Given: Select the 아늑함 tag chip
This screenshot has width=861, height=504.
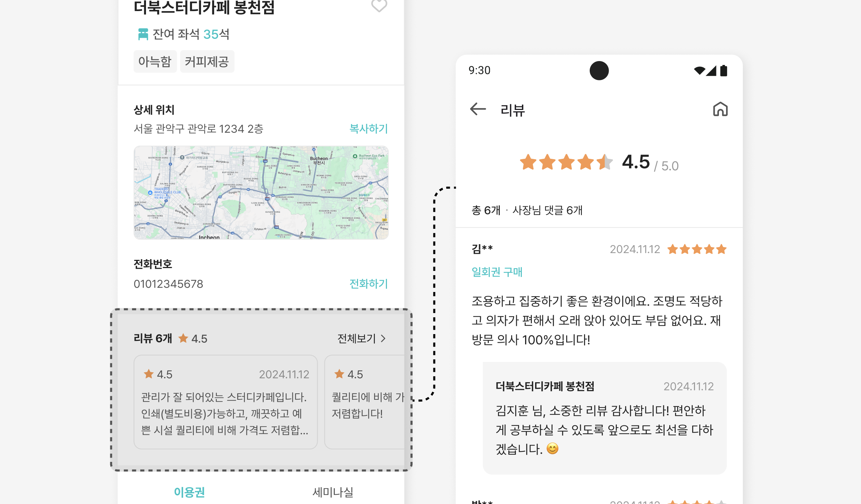Looking at the screenshot, I should [155, 62].
